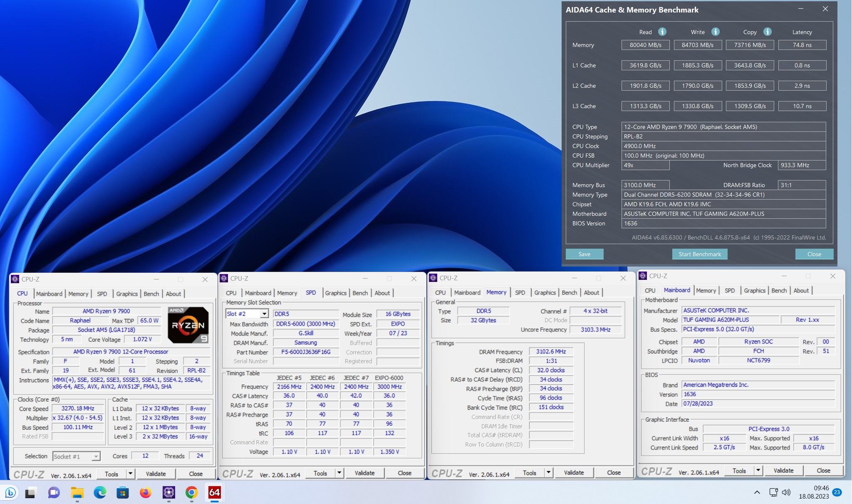The image size is (852, 504).
Task: Switch to Memory tab in SPD window
Action: [x=287, y=293]
